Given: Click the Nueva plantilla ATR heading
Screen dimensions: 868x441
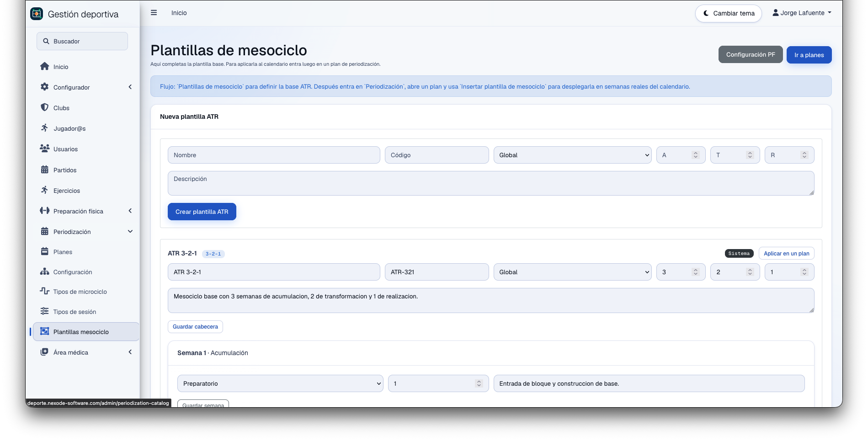Looking at the screenshot, I should [189, 117].
